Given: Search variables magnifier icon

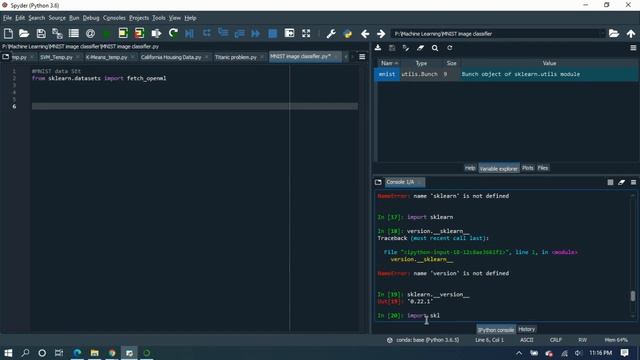Looking at the screenshot, I should [435, 48].
